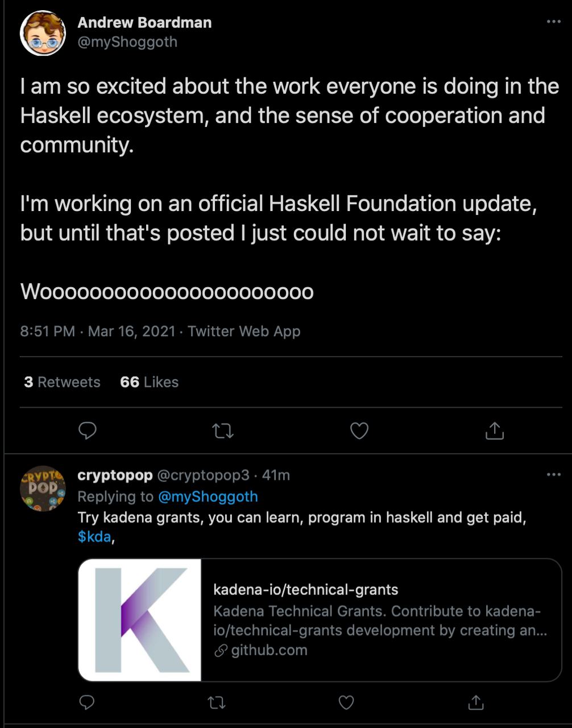
Task: Open Andrew Boardman's profile avatar
Action: point(43,33)
